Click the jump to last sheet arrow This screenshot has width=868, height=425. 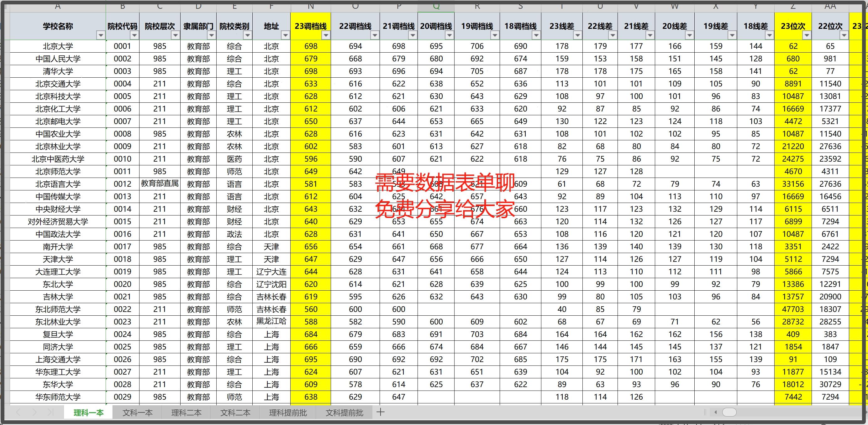pyautogui.click(x=50, y=412)
